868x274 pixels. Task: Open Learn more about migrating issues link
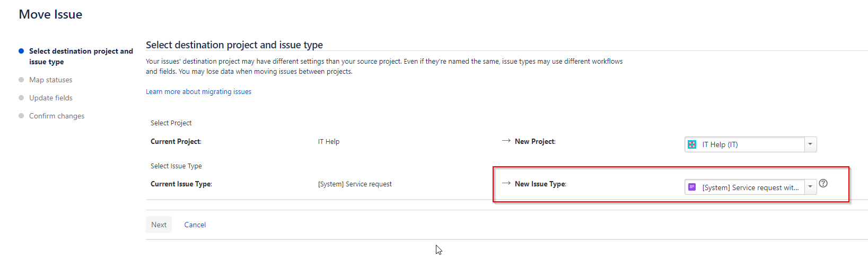(x=198, y=92)
